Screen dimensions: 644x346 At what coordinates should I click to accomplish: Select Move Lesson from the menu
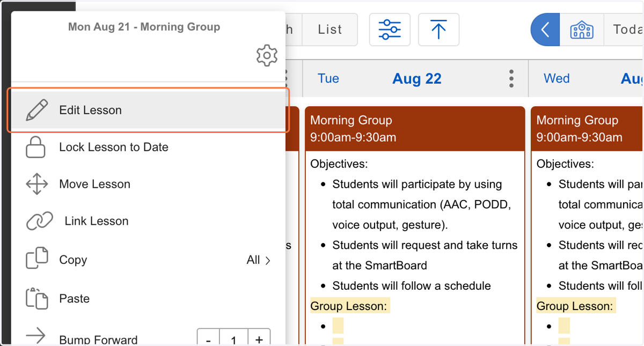(x=148, y=184)
